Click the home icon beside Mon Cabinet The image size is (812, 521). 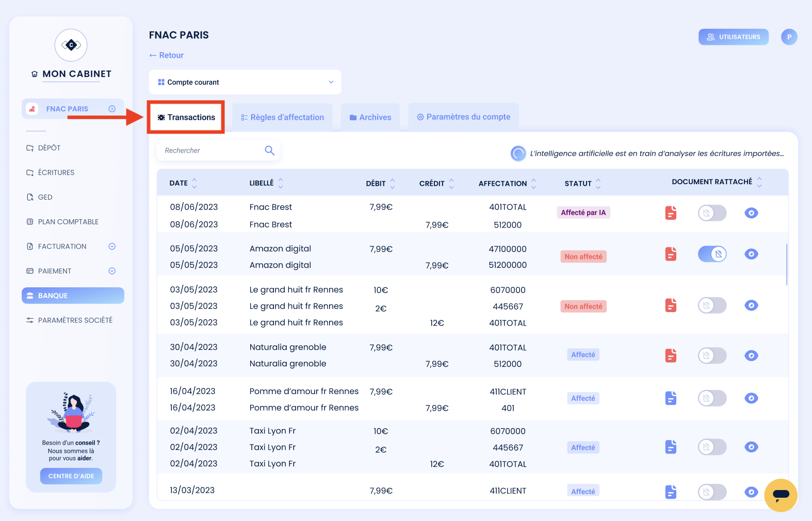tap(35, 74)
